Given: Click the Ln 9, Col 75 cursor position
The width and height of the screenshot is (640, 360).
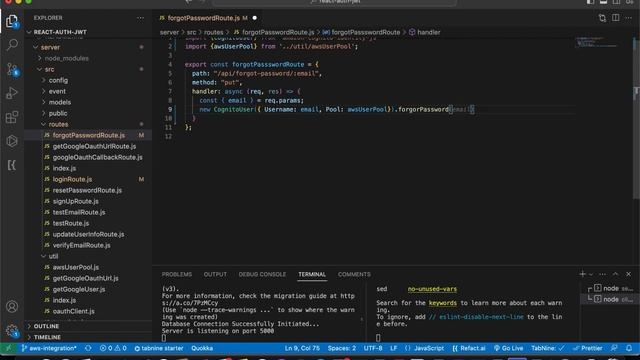Looking at the screenshot, I should click(302, 348).
